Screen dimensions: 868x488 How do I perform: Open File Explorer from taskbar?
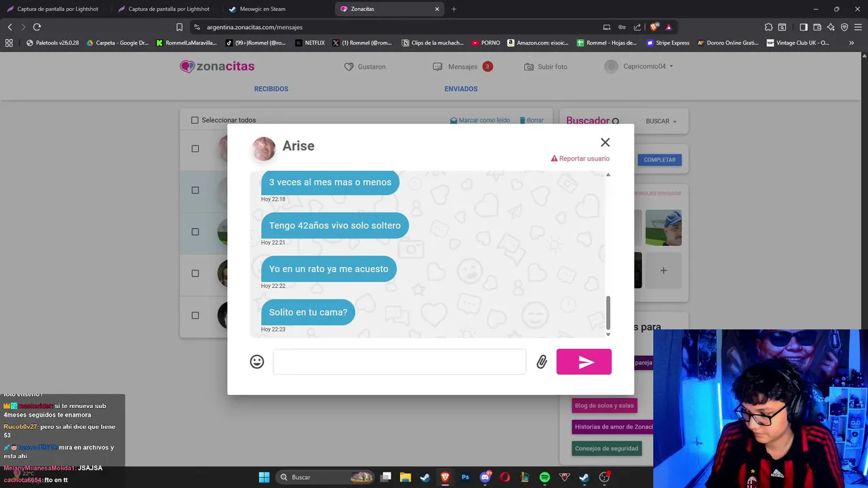coord(406,477)
